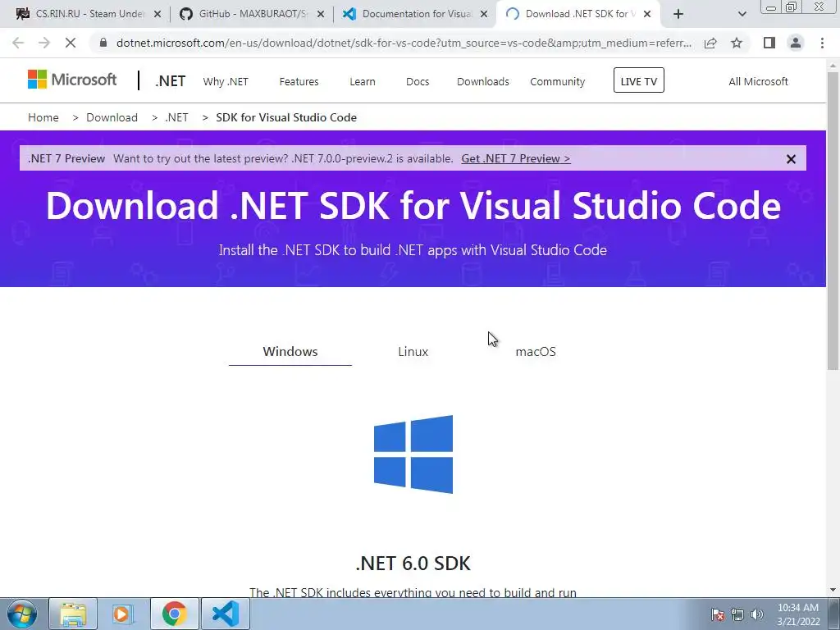Open the Features menu item
This screenshot has width=840, height=630.
pos(299,81)
